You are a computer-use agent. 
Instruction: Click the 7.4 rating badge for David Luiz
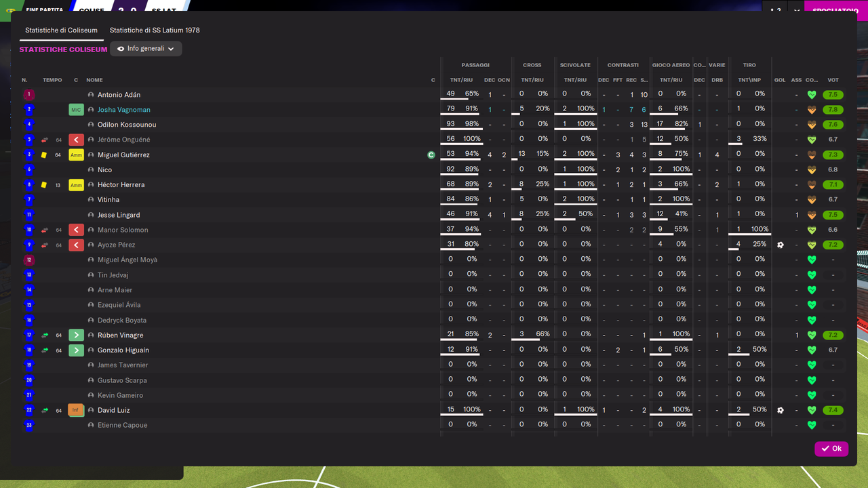[833, 410]
